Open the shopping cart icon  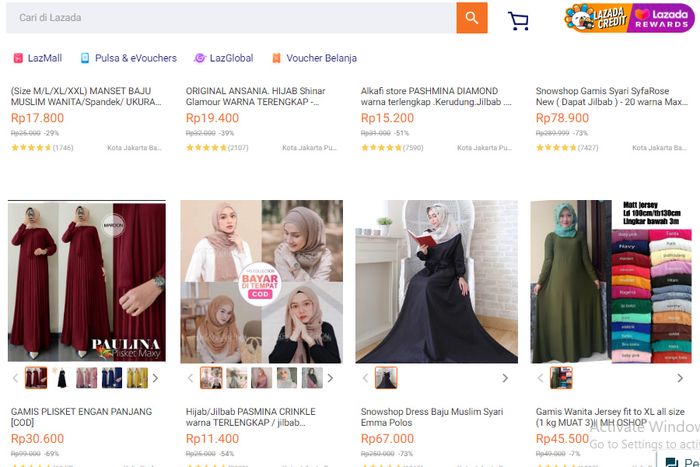pyautogui.click(x=518, y=21)
